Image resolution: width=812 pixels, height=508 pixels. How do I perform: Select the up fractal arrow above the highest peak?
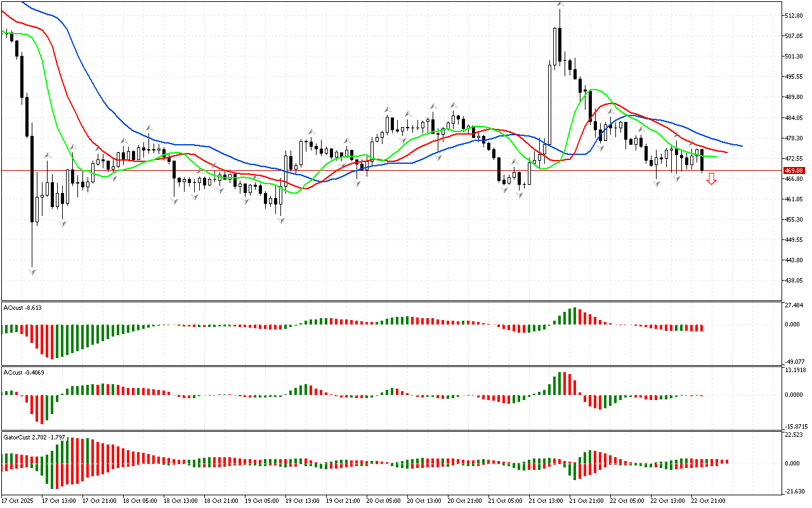coord(560,4)
